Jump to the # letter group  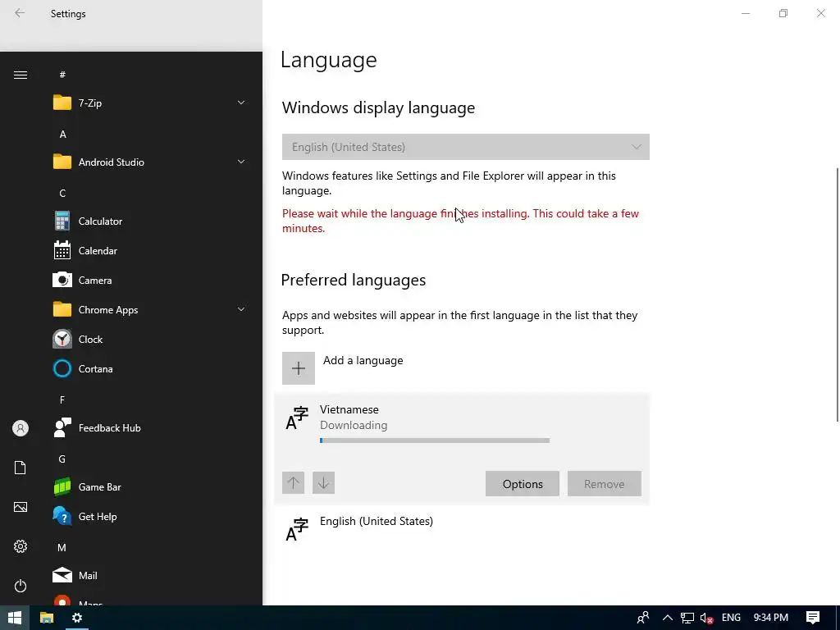(62, 75)
